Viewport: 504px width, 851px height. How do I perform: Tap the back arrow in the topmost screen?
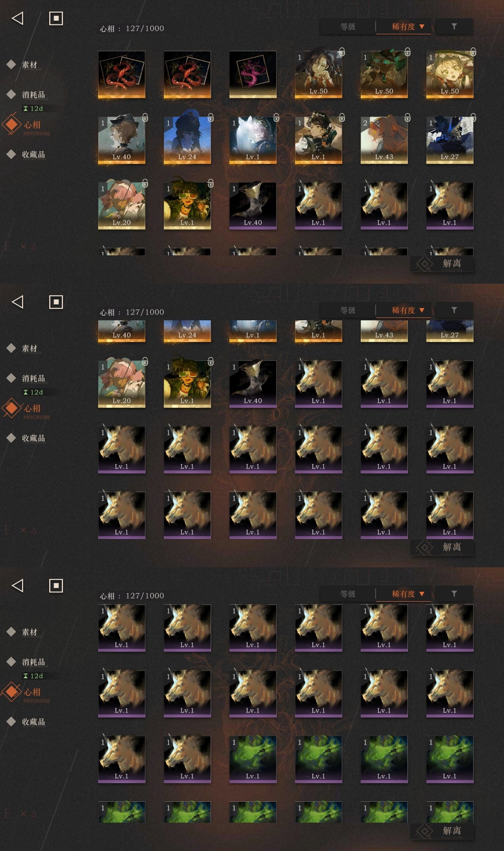[18, 18]
